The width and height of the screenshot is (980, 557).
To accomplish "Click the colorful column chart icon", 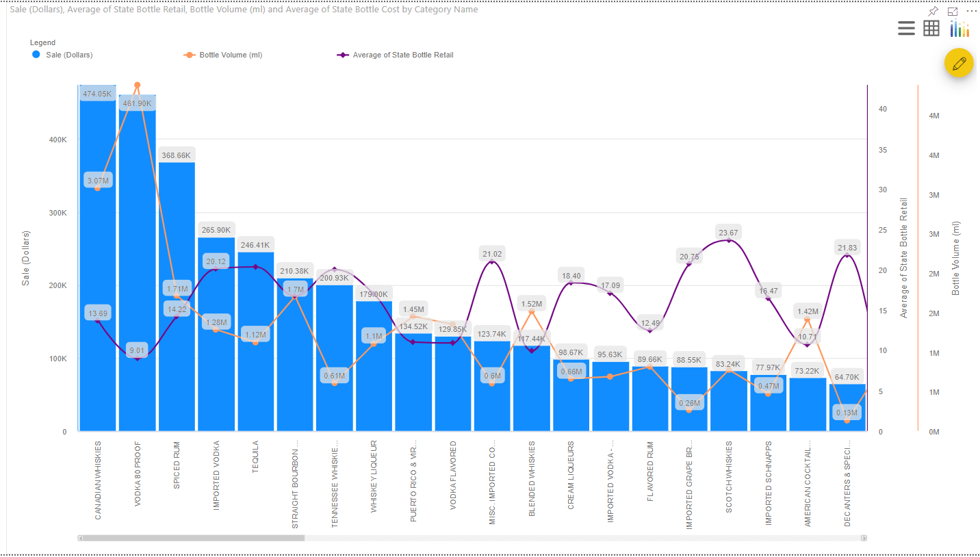I will (959, 29).
